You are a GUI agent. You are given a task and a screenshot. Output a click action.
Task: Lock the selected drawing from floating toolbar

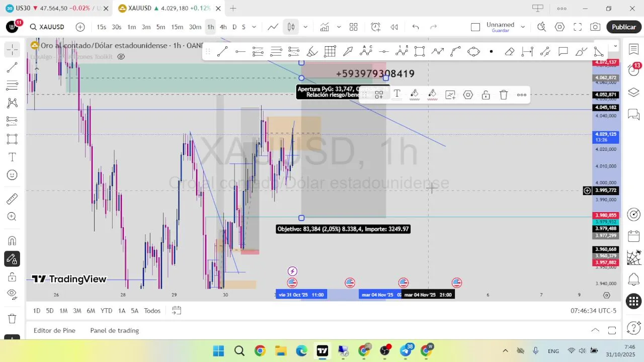(486, 95)
